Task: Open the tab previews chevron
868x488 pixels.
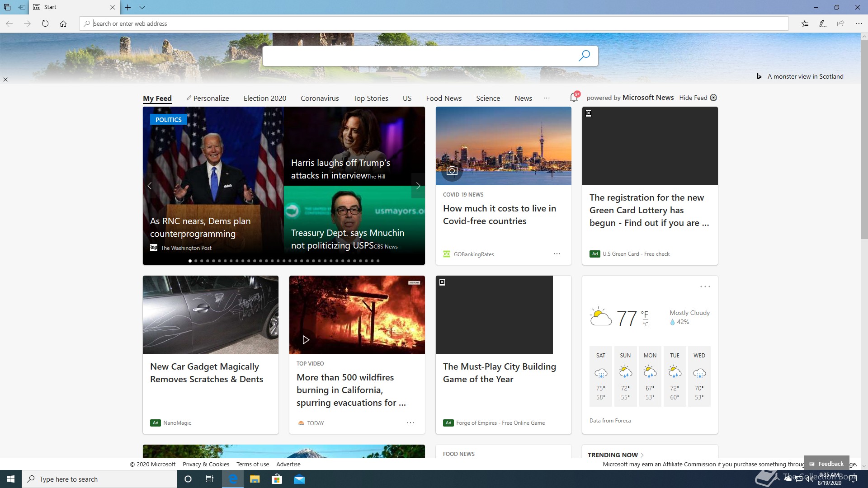Action: pos(142,7)
